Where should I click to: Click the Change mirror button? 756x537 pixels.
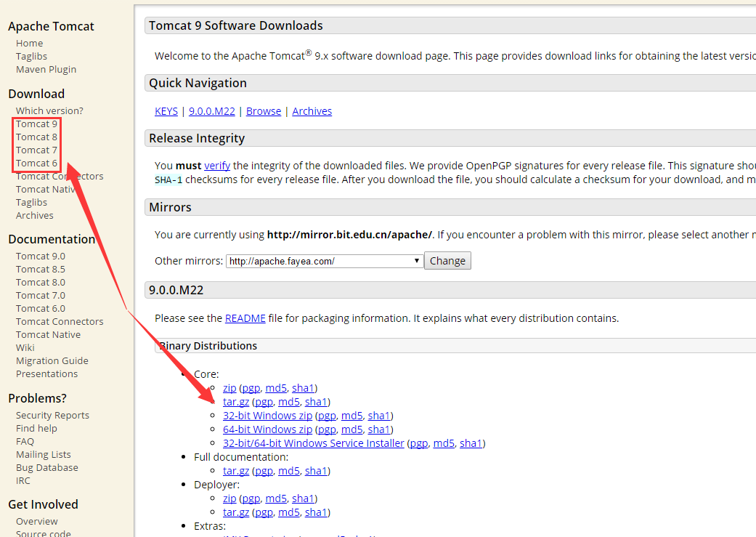[447, 261]
